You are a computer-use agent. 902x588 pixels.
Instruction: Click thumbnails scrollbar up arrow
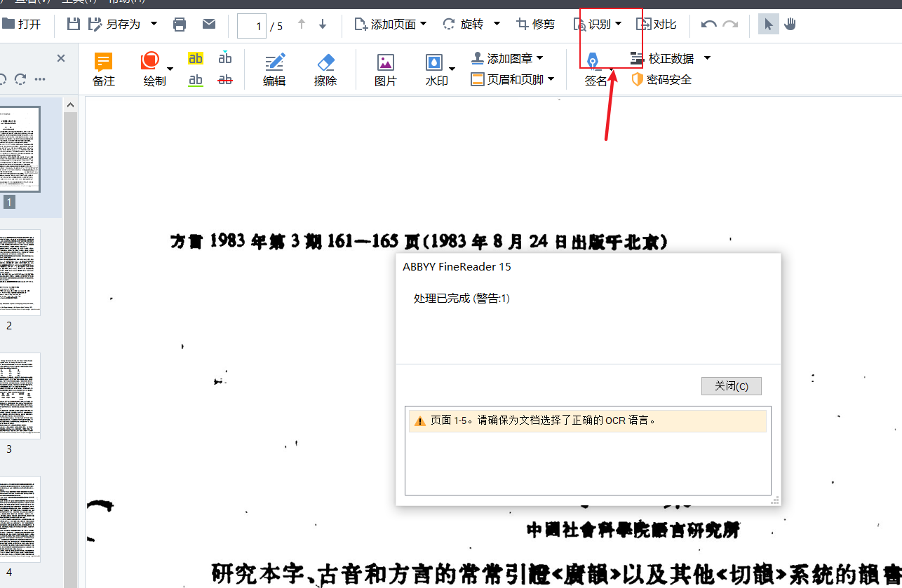(x=70, y=105)
